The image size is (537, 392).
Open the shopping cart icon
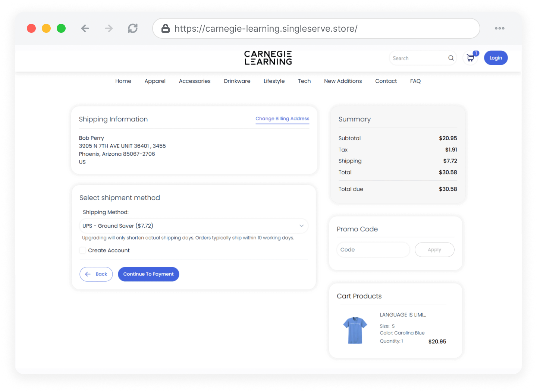pos(471,58)
